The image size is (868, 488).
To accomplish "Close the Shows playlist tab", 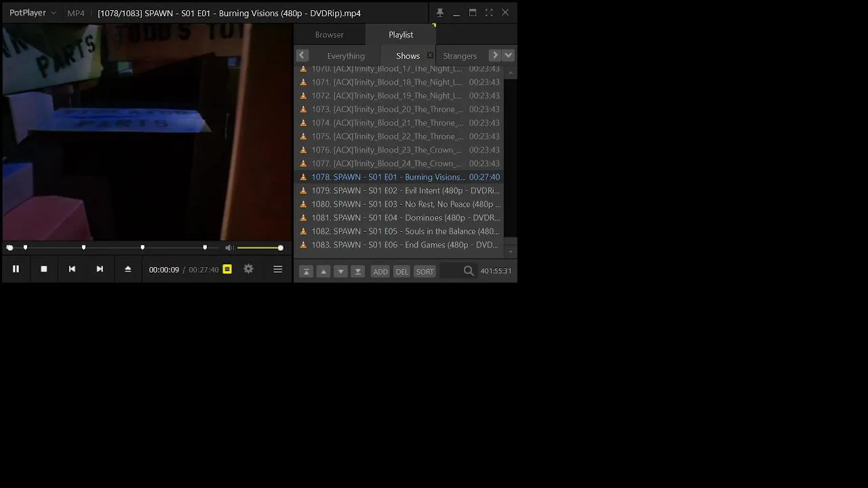I will [x=430, y=55].
